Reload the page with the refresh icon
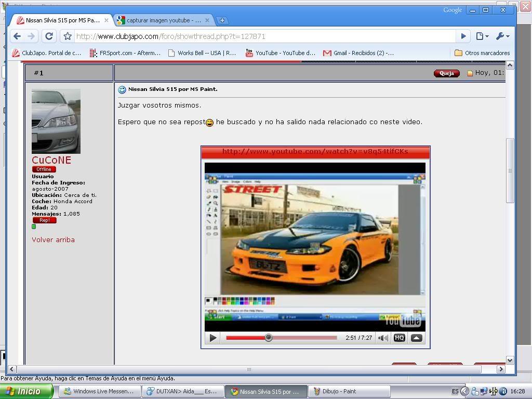Screen dimensions: 532x399 [49, 36]
